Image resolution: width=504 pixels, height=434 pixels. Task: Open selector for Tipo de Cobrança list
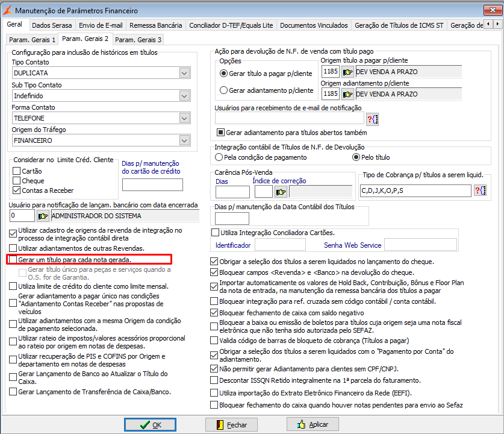(480, 190)
